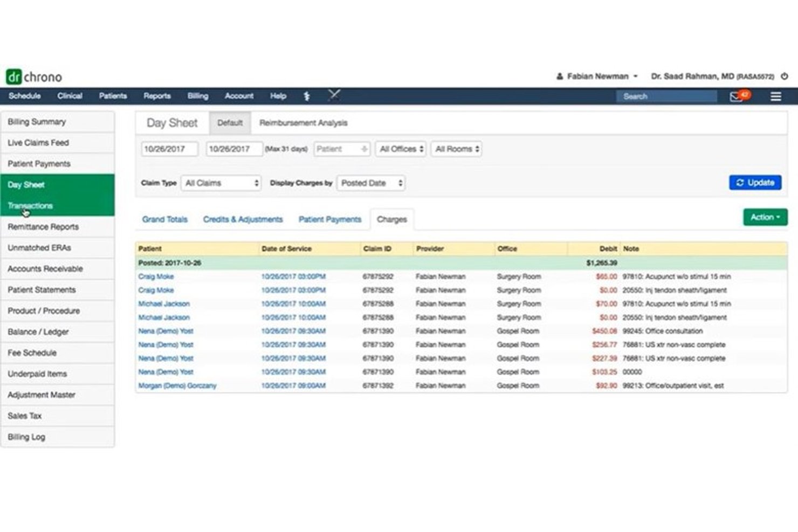This screenshot has width=798, height=532.
Task: Open the Action dropdown button
Action: 765,217
